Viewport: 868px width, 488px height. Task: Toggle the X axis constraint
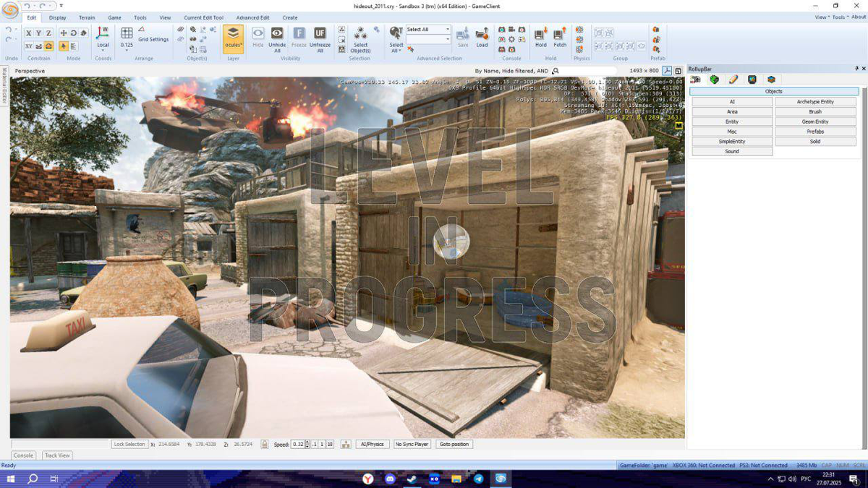point(28,33)
